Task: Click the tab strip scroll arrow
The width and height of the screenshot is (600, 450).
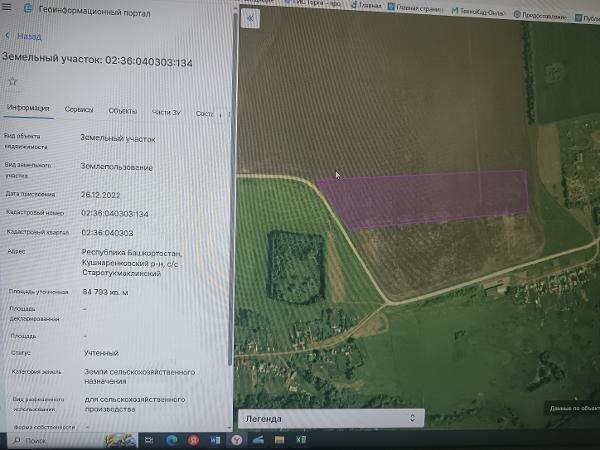Action: (220, 115)
